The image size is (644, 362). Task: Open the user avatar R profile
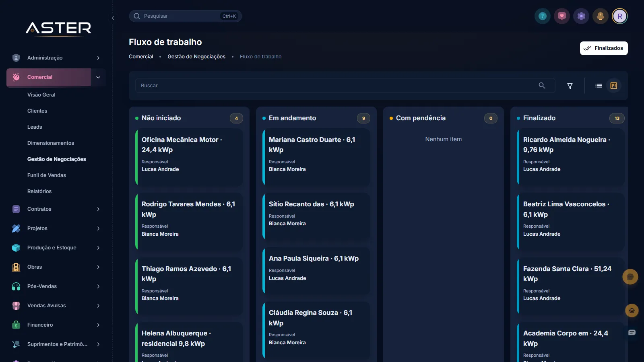[620, 16]
